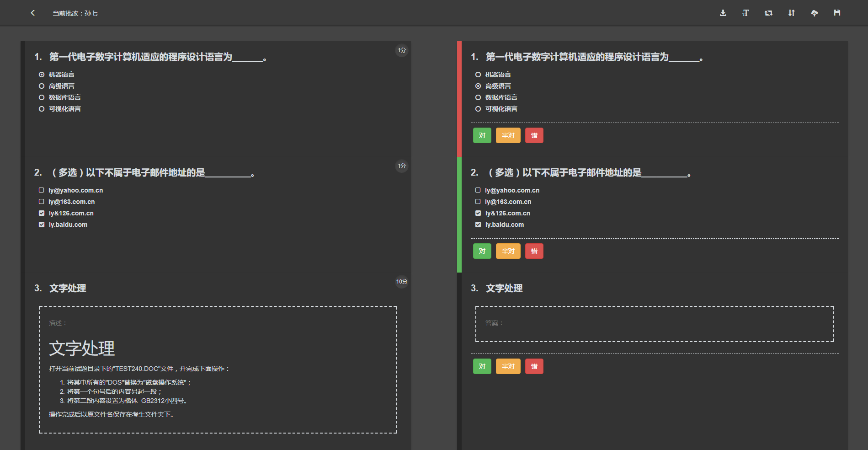Click the 1分 score badge on question 1
Viewport: 868px width, 450px height.
(x=402, y=50)
